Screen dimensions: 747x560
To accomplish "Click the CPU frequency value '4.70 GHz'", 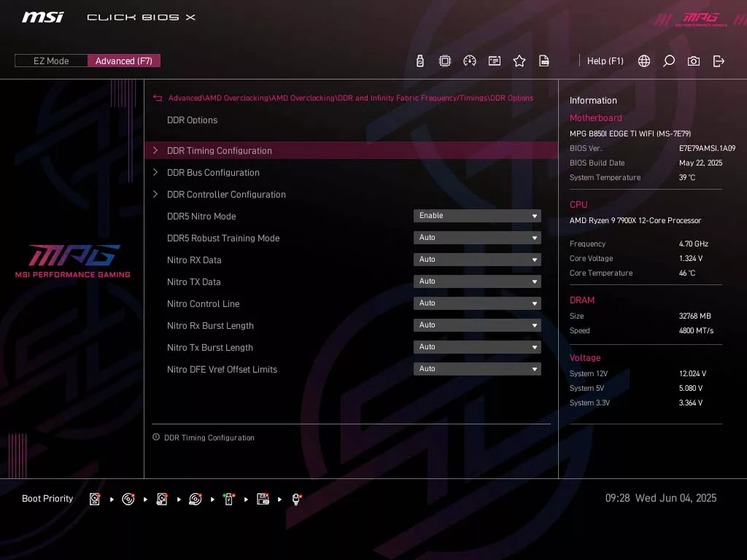I will point(694,244).
